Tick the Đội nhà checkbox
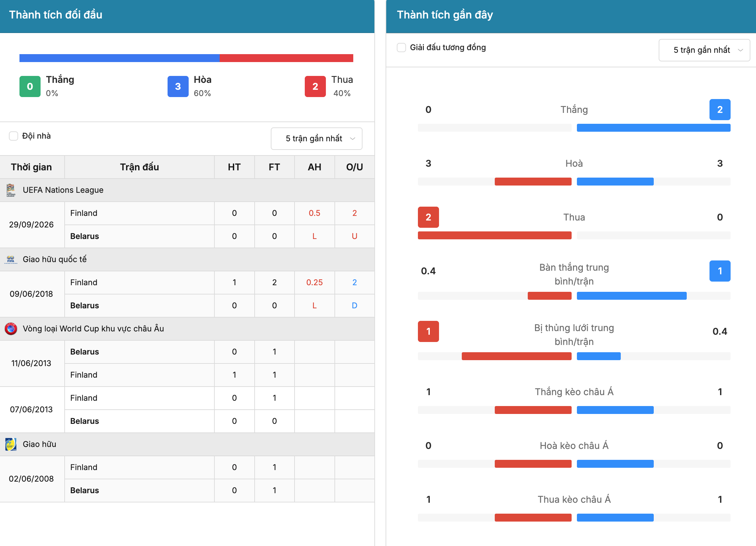 [13, 136]
